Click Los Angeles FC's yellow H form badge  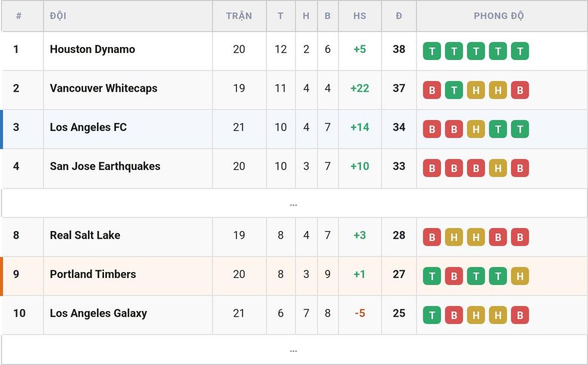coord(476,129)
